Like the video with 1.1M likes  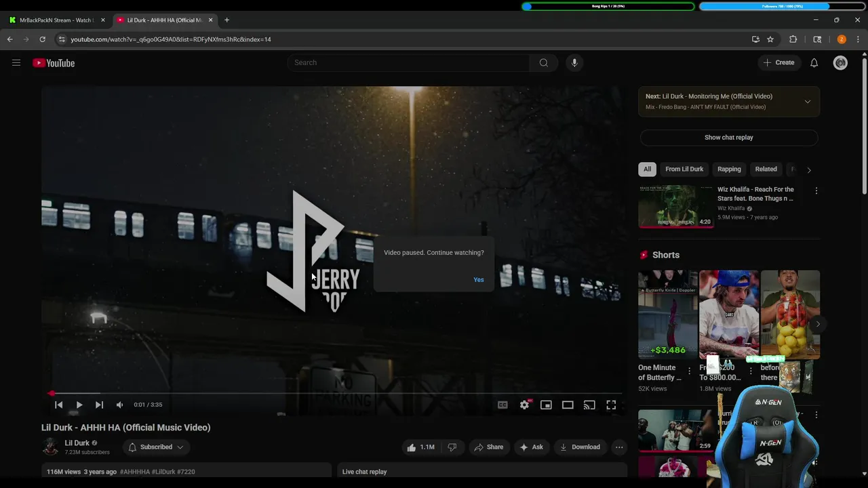(420, 447)
